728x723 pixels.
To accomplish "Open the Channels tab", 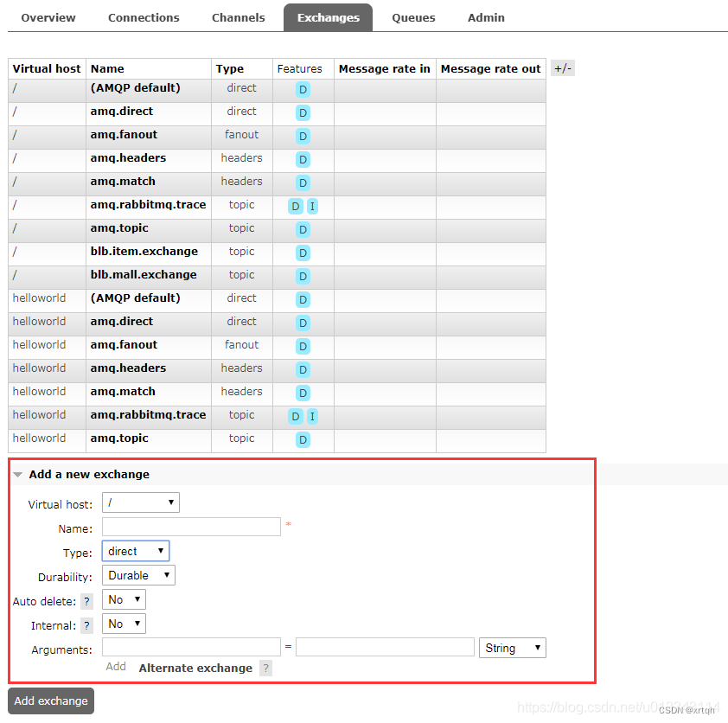I will click(238, 17).
